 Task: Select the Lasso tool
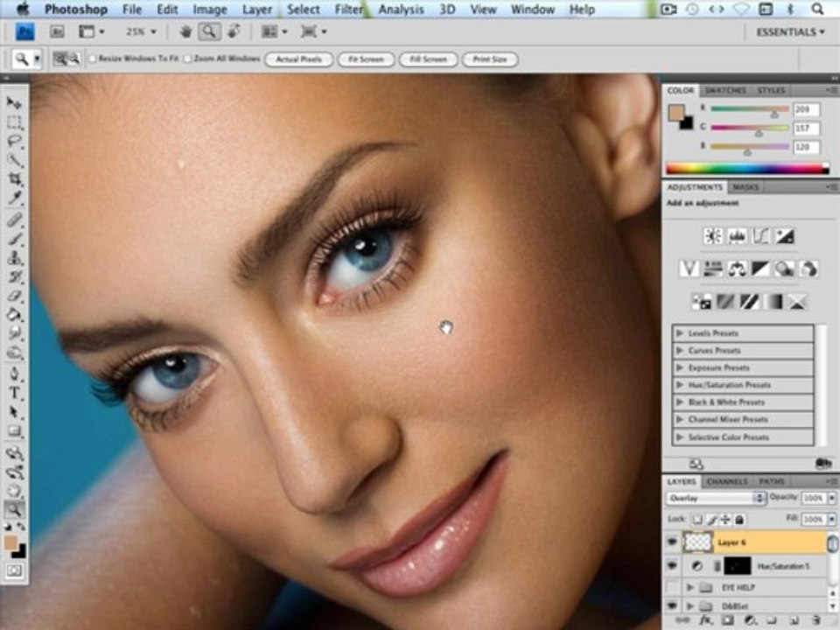(15, 142)
